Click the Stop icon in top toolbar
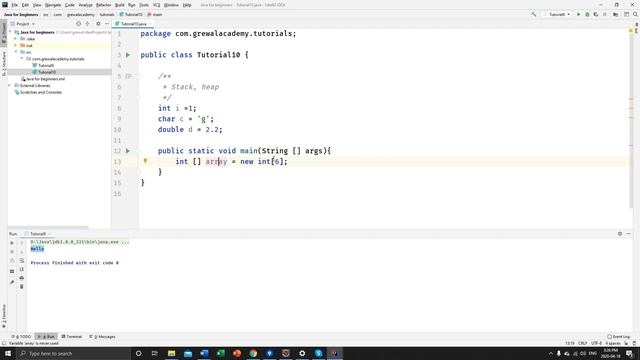This screenshot has width=640, height=360. click(605, 14)
